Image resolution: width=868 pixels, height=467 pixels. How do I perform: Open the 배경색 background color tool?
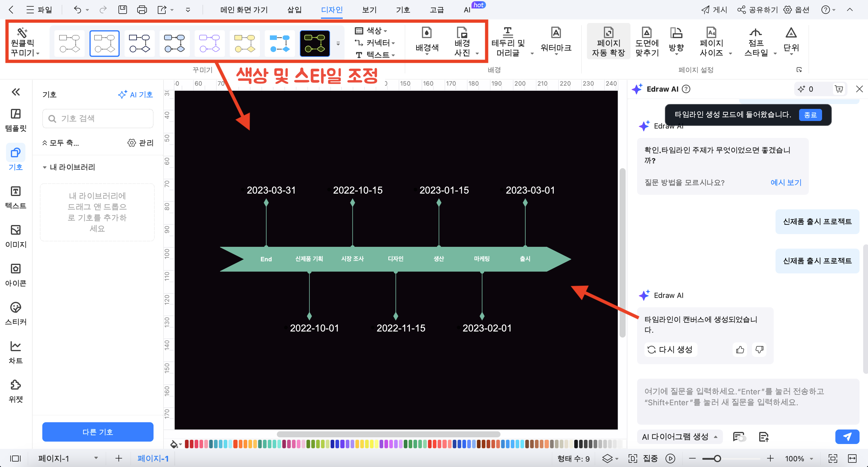coord(426,41)
